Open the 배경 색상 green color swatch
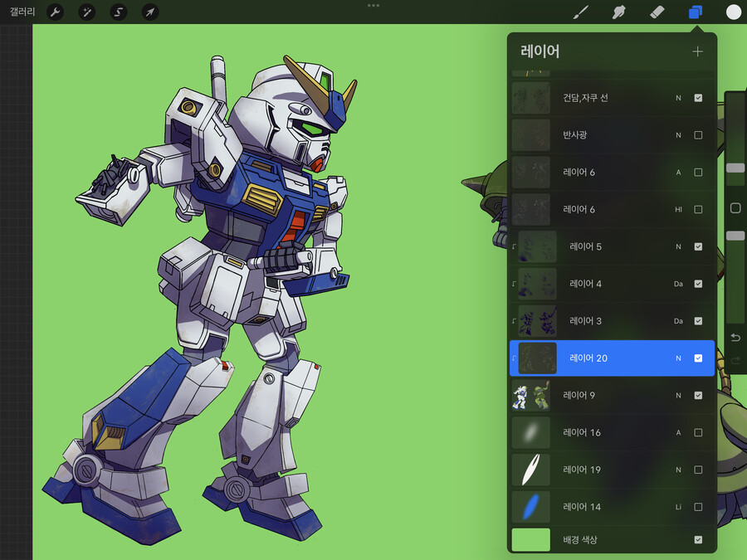Viewport: 747px width, 560px height. click(530, 539)
